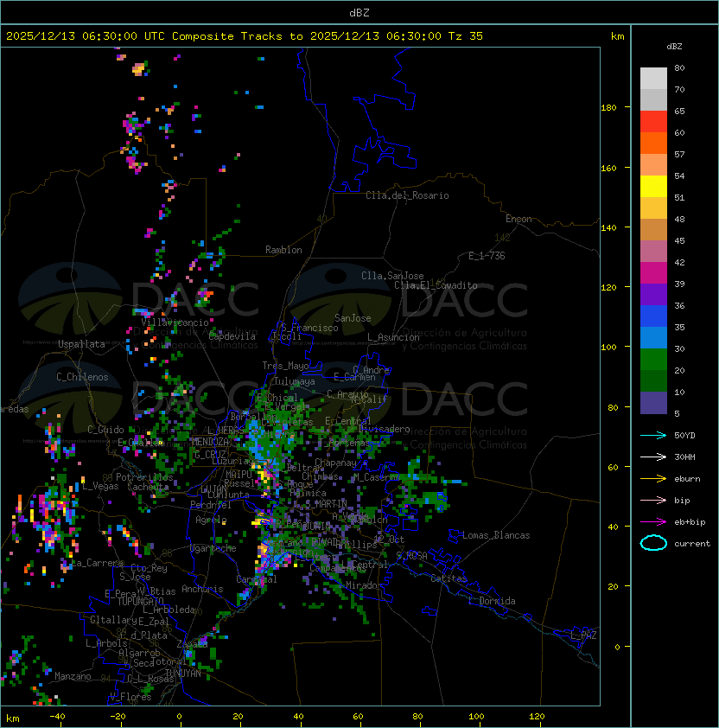Click the 'Tres_Mayo' map label

(x=285, y=366)
